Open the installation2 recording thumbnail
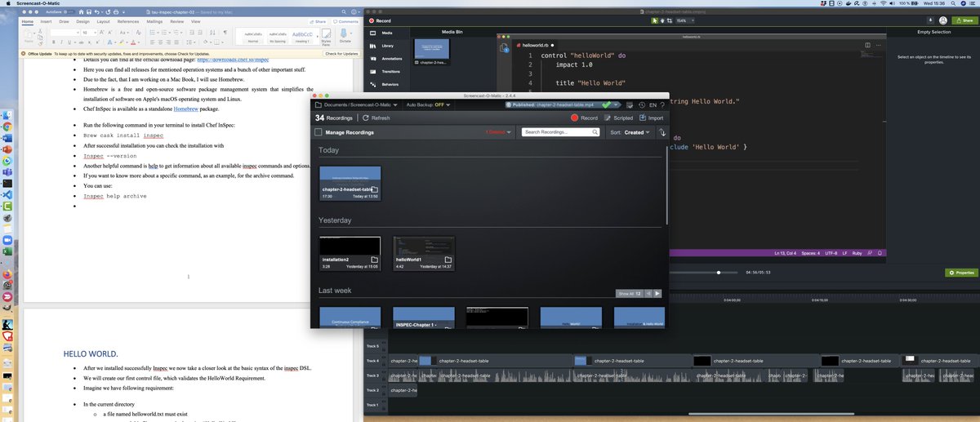The height and width of the screenshot is (422, 980). point(350,253)
